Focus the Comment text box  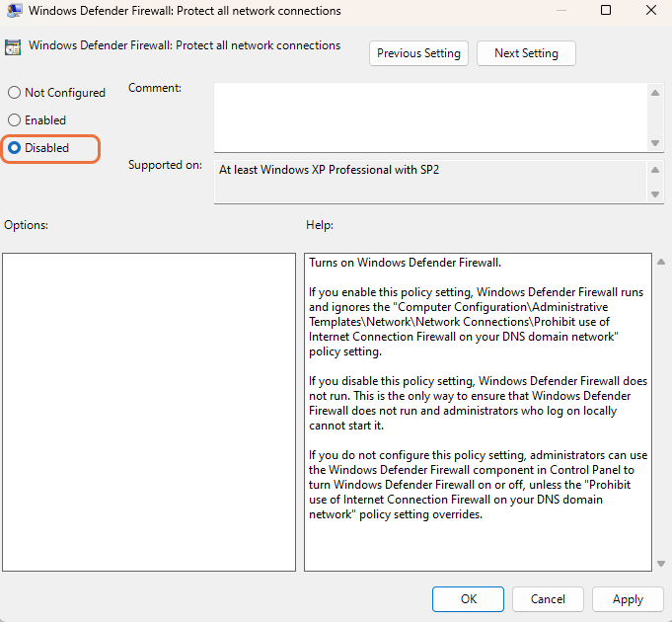coord(430,117)
